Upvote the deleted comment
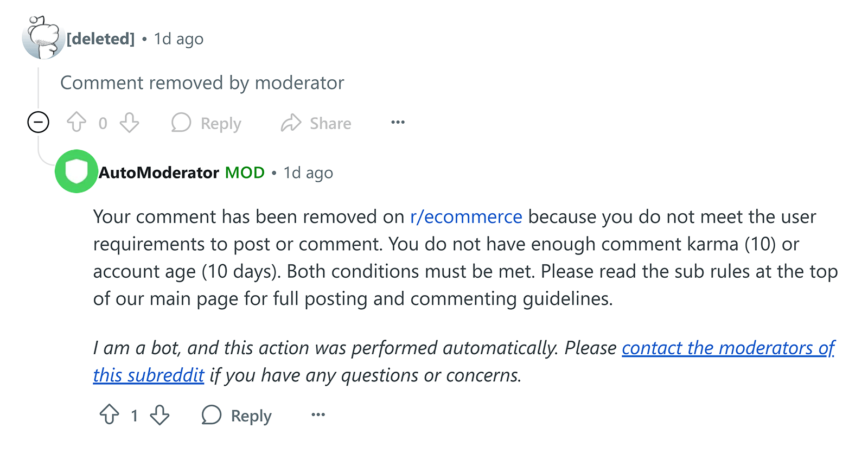 pyautogui.click(x=78, y=123)
